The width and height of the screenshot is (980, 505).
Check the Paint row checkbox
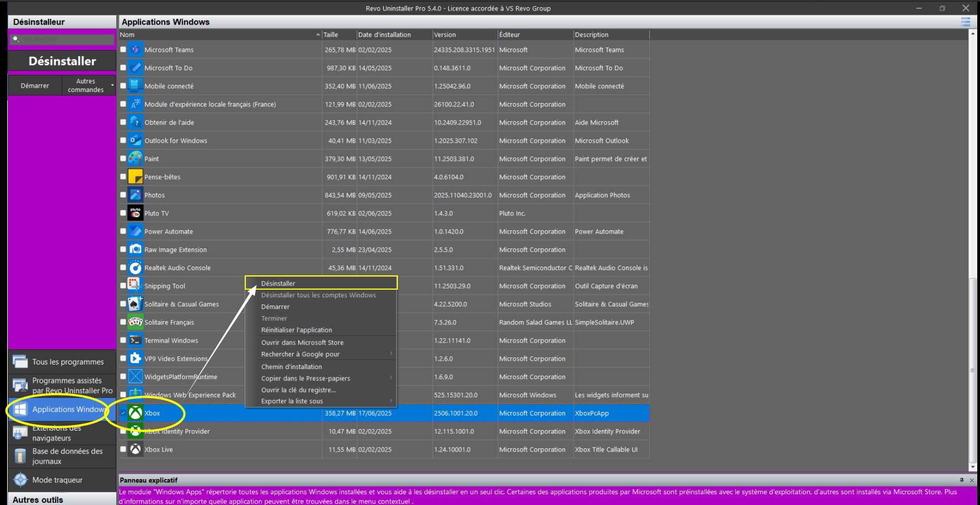[123, 159]
